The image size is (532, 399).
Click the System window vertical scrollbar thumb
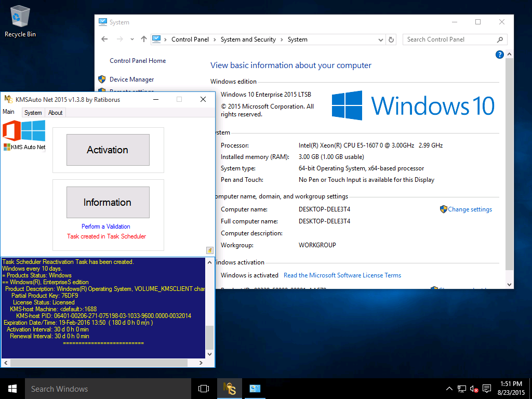[509, 164]
